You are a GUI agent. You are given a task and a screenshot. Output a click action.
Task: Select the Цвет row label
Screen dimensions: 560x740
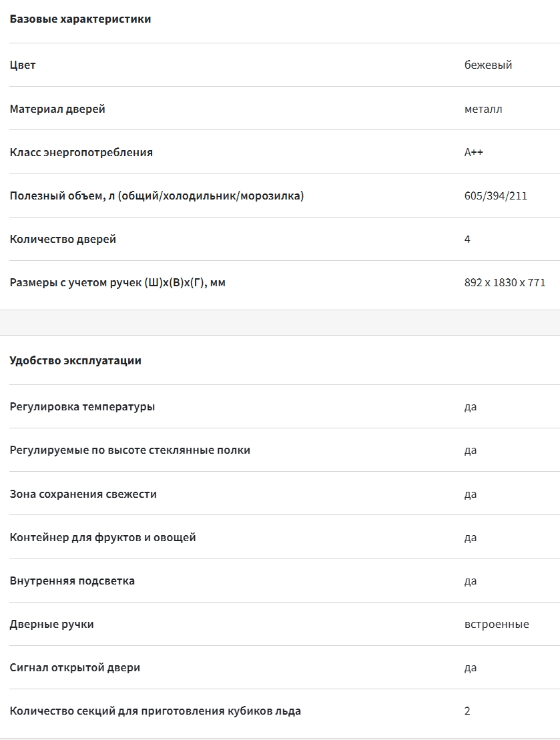[22, 65]
